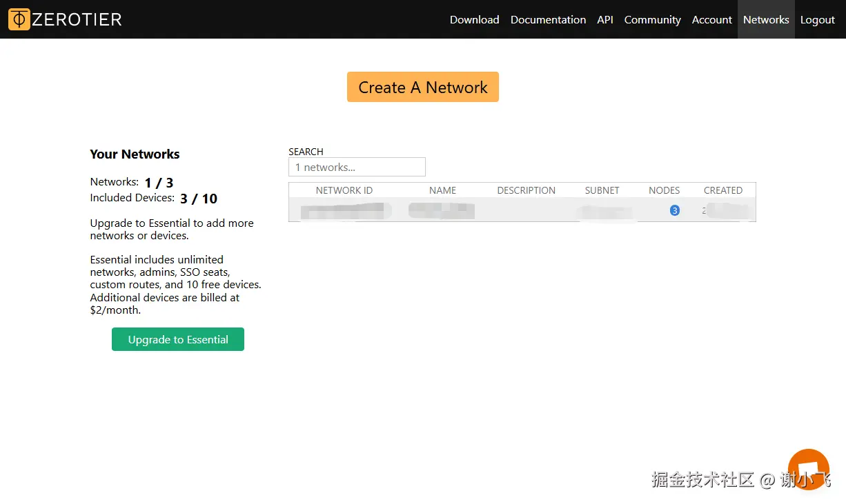Click the ZeroTier logo icon

point(19,19)
